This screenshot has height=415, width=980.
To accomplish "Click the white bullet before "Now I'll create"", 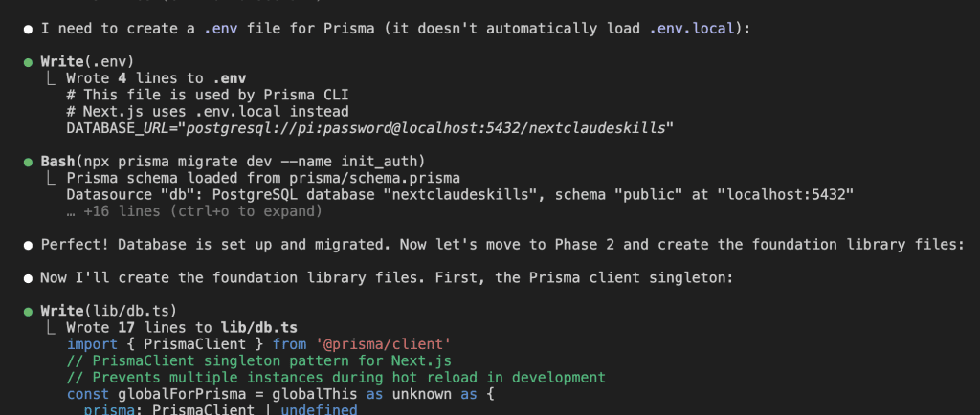I will [x=29, y=277].
